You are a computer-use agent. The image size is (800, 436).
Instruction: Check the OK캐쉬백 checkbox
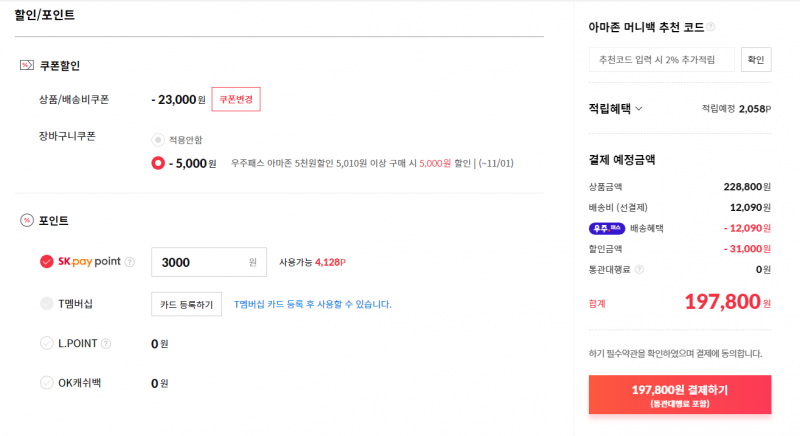pyautogui.click(x=46, y=382)
